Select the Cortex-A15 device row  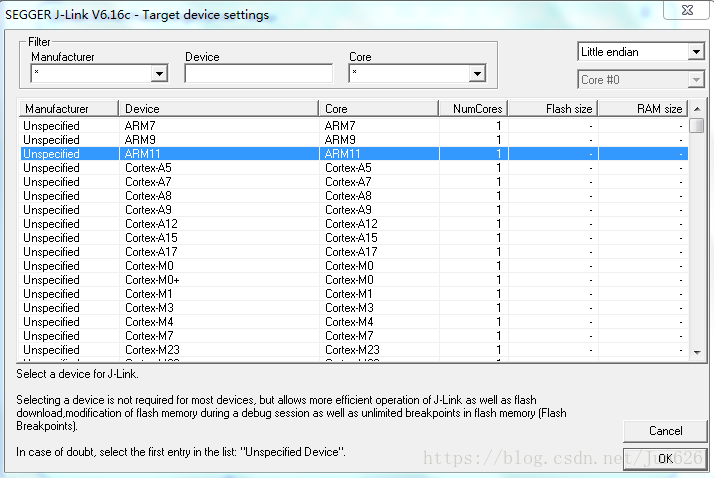click(x=354, y=238)
